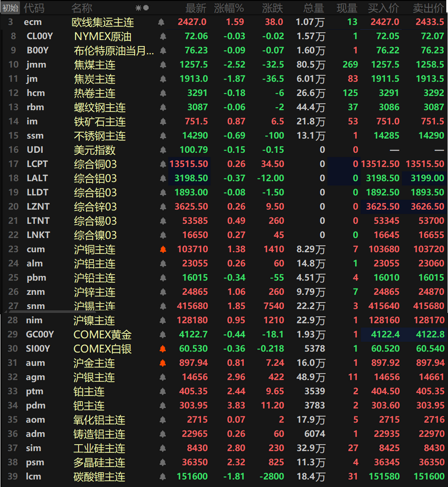Click the 4122.4 bid price for COMEX黄金
Viewport: 448px width, 487px height.
pyautogui.click(x=385, y=334)
